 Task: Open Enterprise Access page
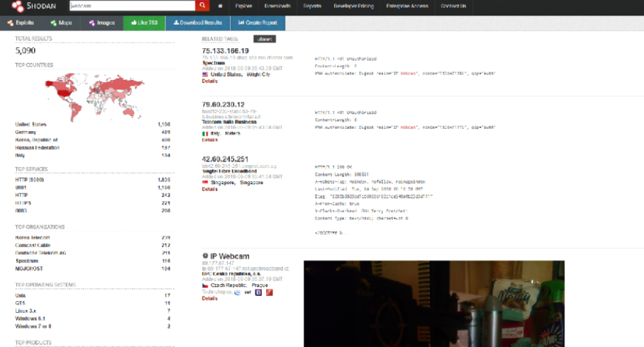click(x=407, y=6)
